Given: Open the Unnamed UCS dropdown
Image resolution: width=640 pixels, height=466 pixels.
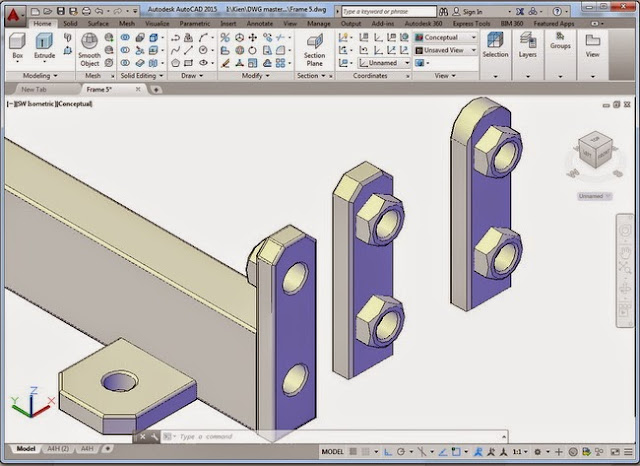Looking at the screenshot, I should (384, 63).
